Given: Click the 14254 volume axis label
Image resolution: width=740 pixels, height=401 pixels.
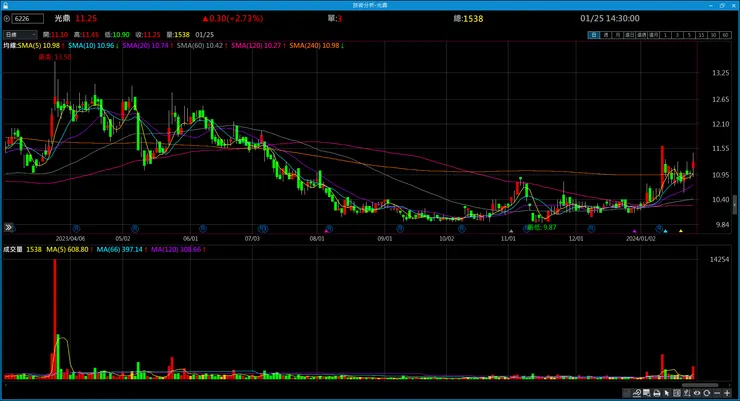Looking at the screenshot, I should click(x=720, y=259).
